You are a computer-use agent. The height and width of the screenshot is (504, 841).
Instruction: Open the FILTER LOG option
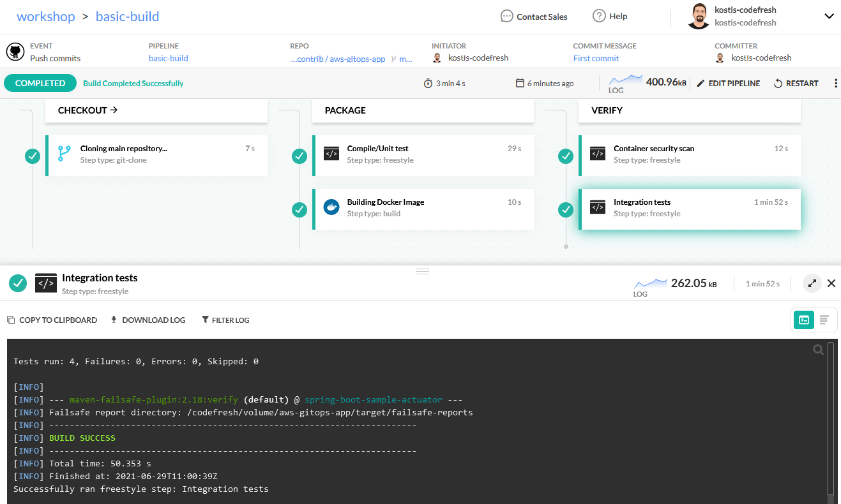click(x=225, y=320)
